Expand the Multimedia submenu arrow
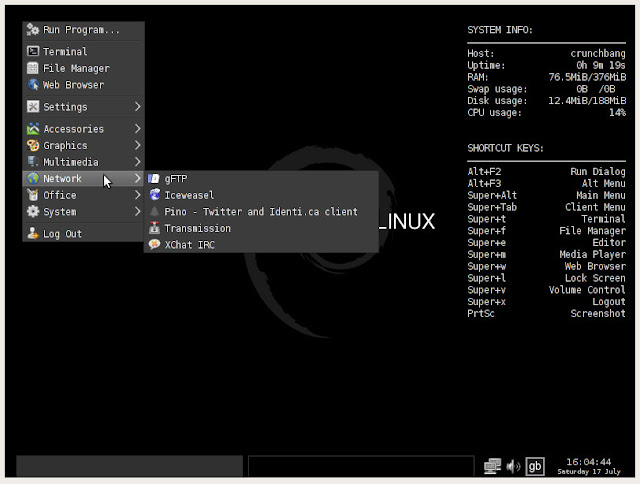The height and width of the screenshot is (484, 640). coord(138,162)
